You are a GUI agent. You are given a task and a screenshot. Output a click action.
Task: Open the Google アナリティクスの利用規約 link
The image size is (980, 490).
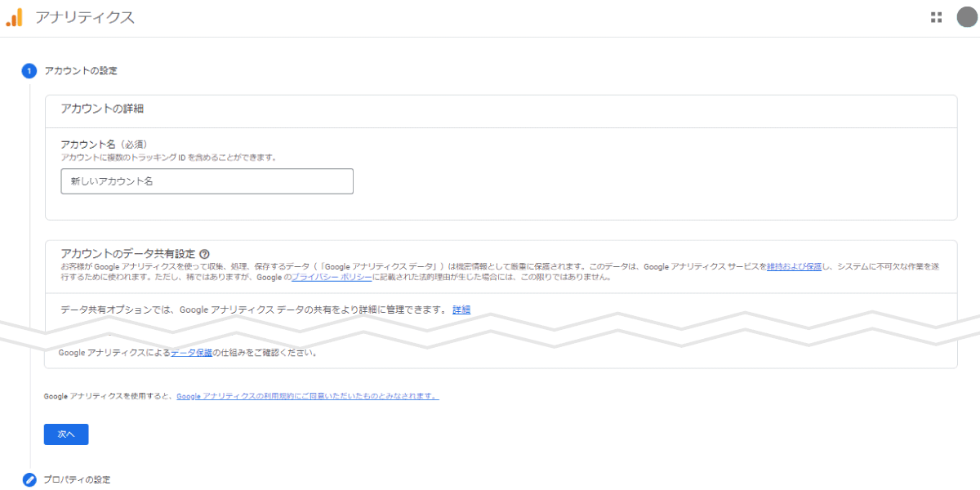(x=307, y=396)
